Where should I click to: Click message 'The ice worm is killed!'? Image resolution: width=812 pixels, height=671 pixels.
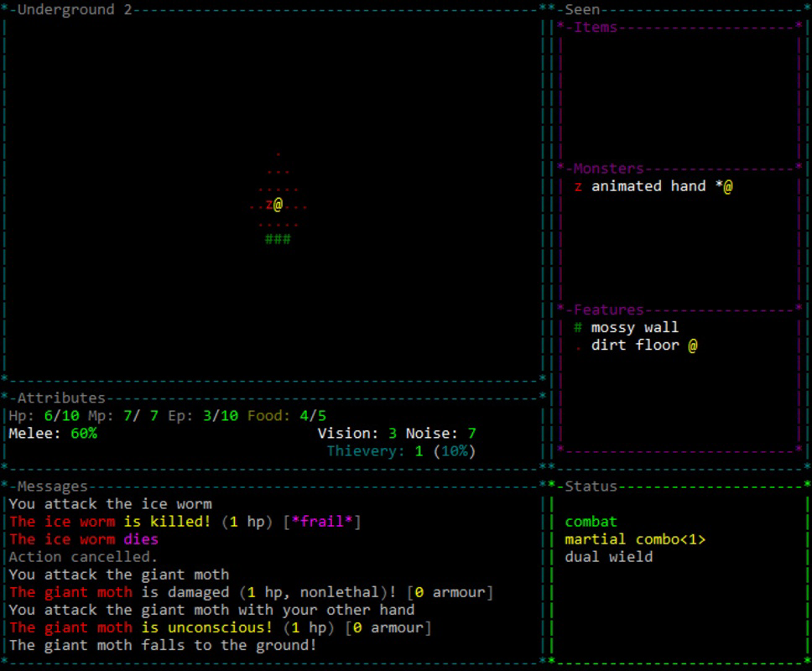[x=110, y=522]
